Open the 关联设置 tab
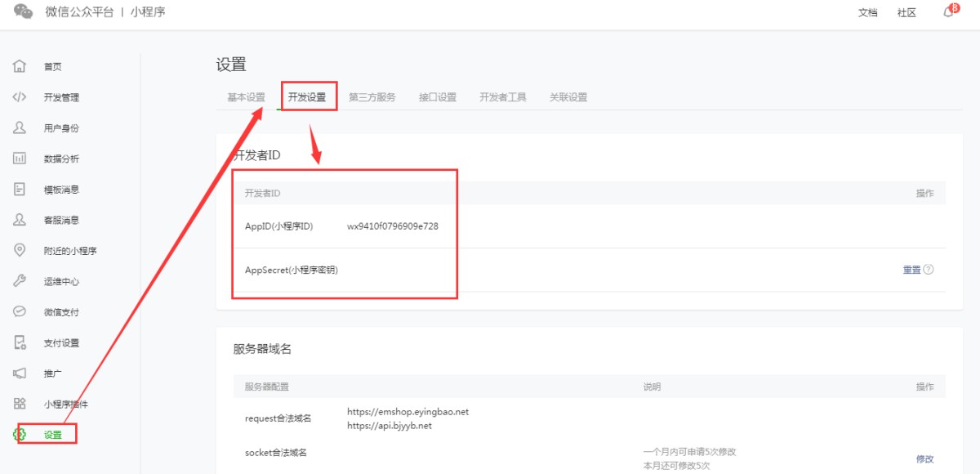 [x=568, y=97]
